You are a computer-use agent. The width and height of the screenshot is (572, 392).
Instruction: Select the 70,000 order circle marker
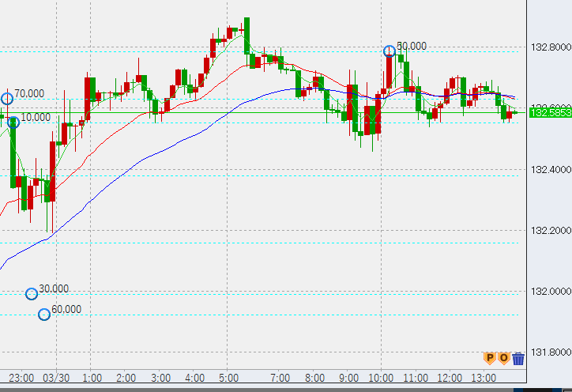(x=7, y=99)
